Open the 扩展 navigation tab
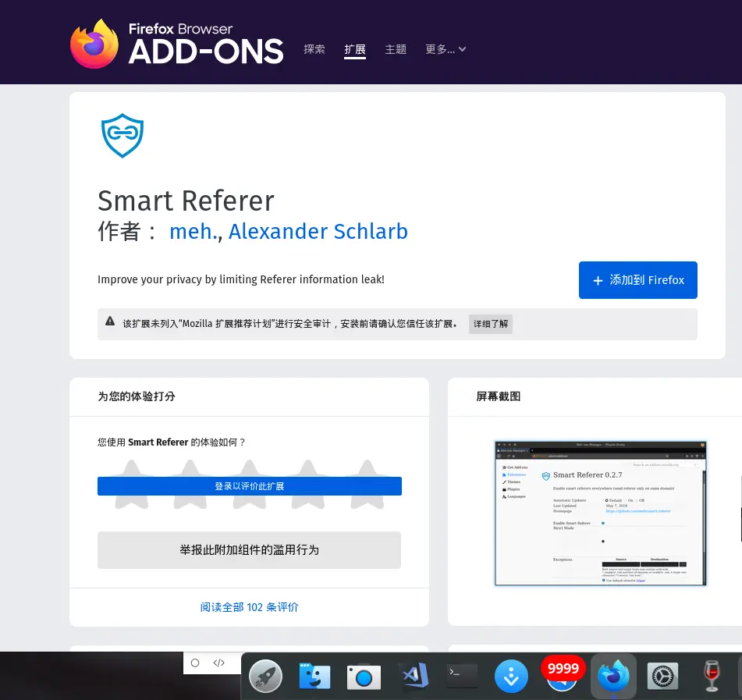This screenshot has height=700, width=742. pos(355,49)
